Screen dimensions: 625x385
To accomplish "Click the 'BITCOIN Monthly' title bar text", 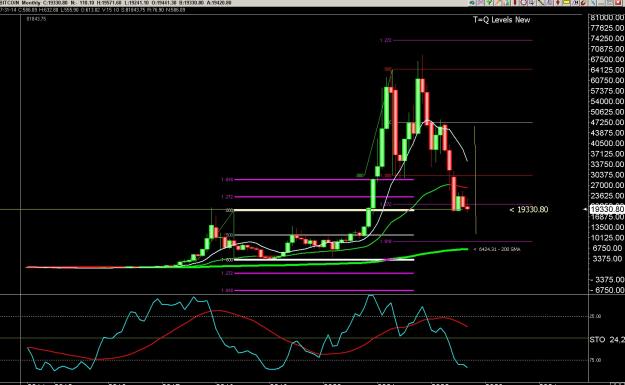I will coord(21,3).
